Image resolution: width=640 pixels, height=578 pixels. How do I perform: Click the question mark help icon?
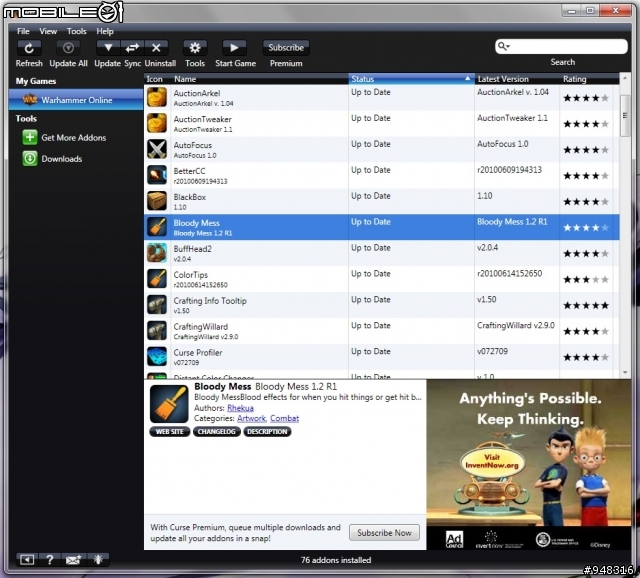tap(49, 560)
